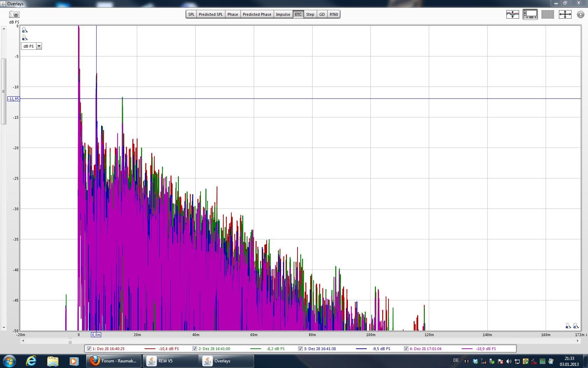The height and width of the screenshot is (368, 588).
Task: Open Windows Explorer folder in the taskbar
Action: point(52,361)
